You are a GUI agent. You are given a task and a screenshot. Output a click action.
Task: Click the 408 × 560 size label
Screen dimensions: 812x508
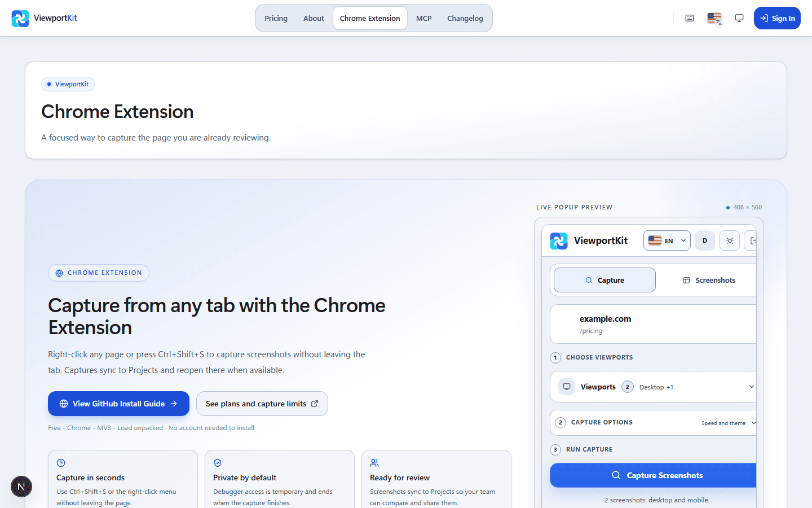pyautogui.click(x=747, y=207)
